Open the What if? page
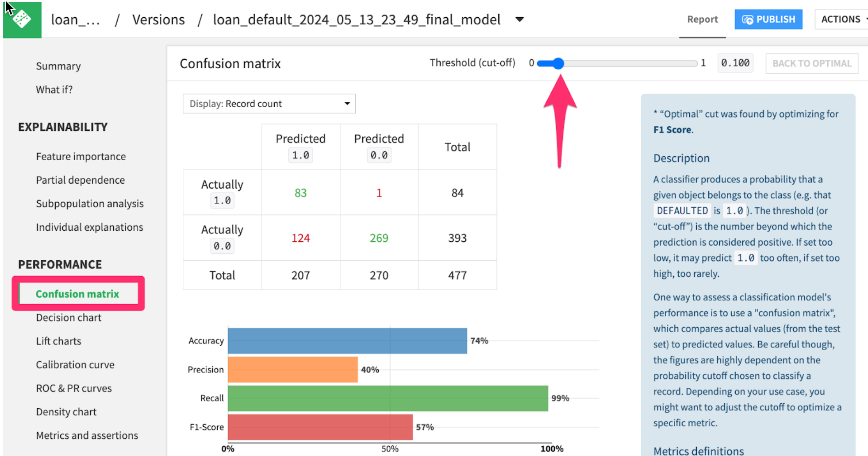The width and height of the screenshot is (868, 456). (x=54, y=89)
